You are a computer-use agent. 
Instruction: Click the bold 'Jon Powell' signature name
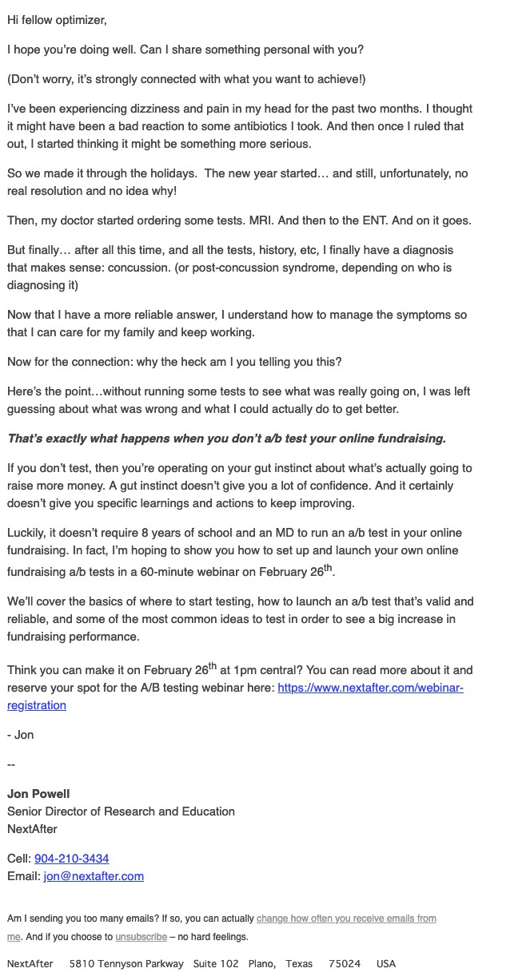[38, 794]
